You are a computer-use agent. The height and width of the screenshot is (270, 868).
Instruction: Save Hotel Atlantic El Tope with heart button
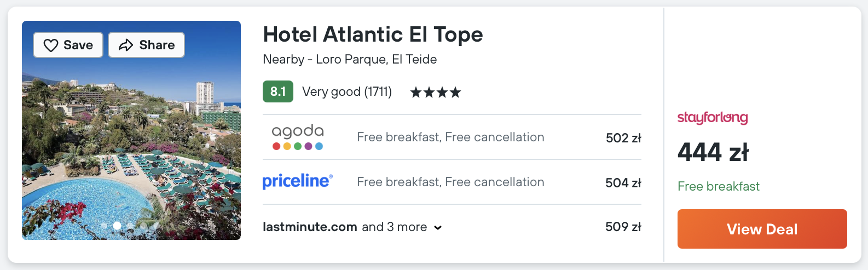pos(68,45)
